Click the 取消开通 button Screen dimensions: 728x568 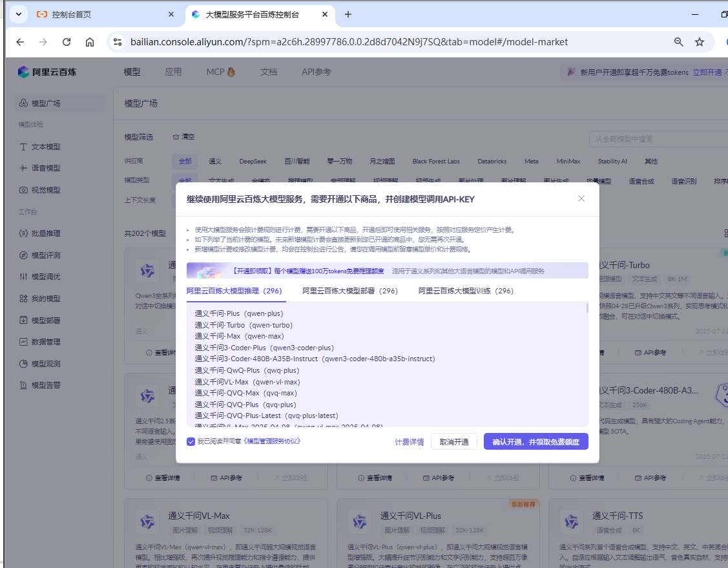tap(454, 442)
